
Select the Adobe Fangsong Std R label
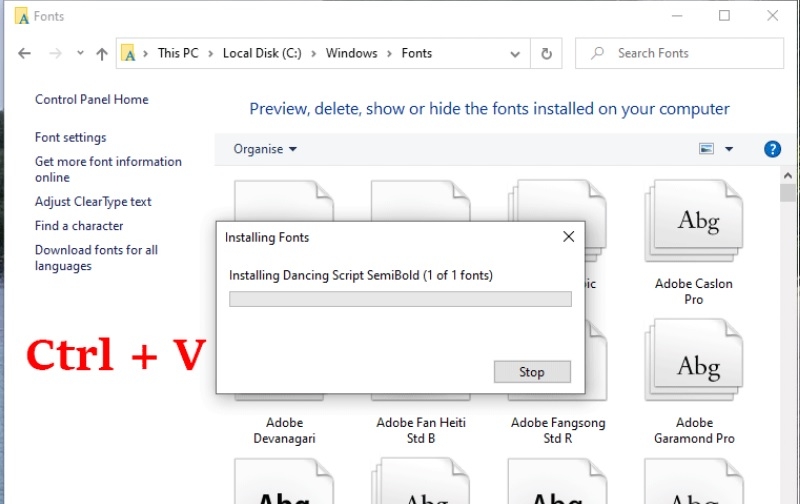pos(558,430)
